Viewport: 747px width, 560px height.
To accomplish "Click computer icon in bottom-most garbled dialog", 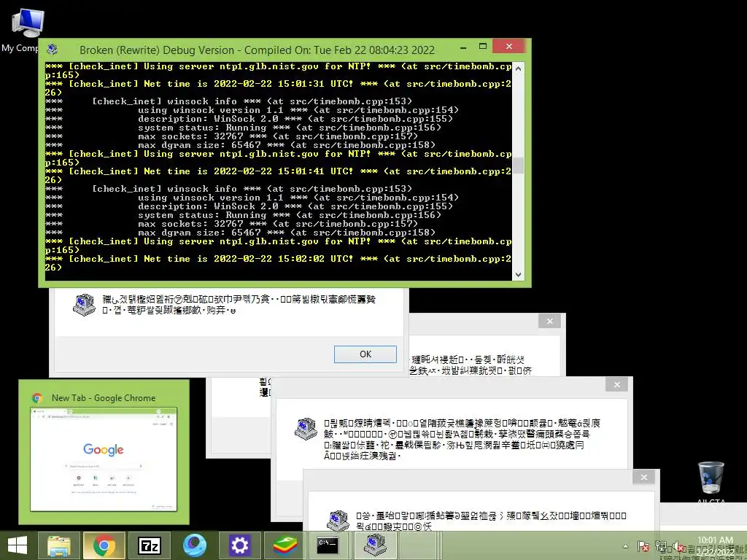I will pos(338,521).
